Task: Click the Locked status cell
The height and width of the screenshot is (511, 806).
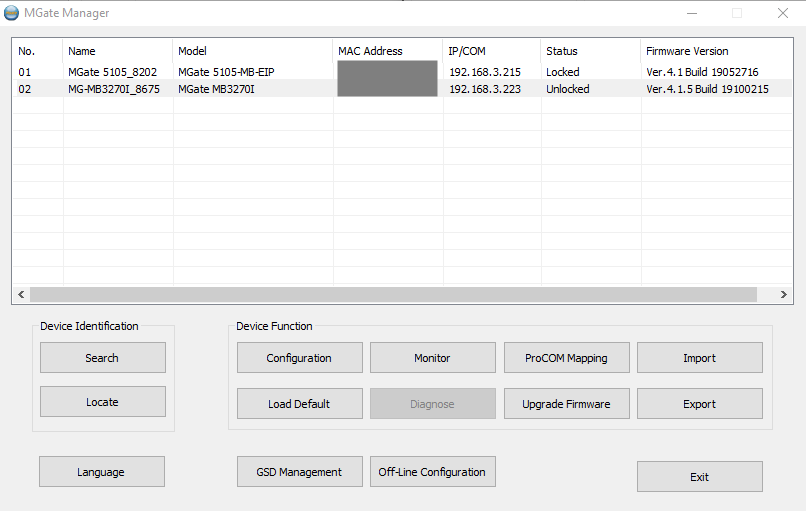Action: (x=563, y=72)
